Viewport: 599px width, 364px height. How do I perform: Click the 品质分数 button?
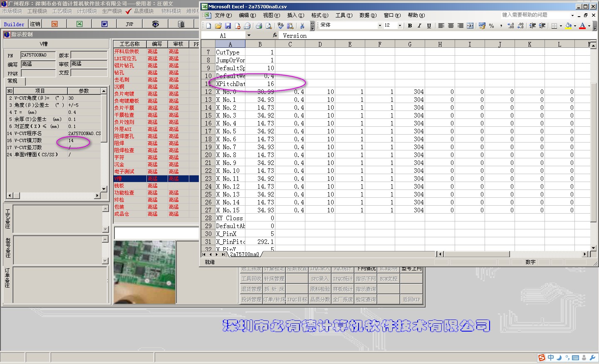point(320,299)
